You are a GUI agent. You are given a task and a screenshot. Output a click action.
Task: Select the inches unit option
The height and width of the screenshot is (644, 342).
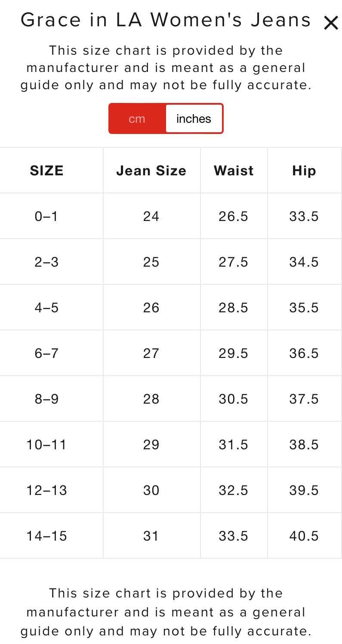coord(194,119)
